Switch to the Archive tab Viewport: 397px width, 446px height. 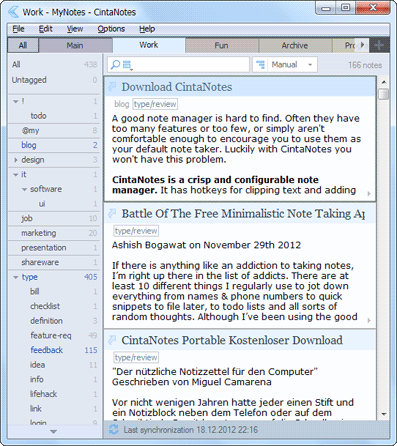pyautogui.click(x=295, y=45)
